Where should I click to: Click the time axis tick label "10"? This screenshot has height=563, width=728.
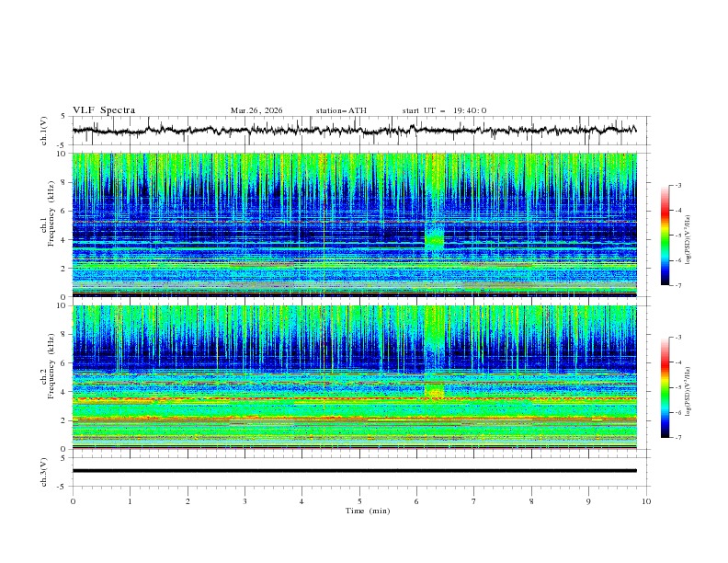[646, 501]
